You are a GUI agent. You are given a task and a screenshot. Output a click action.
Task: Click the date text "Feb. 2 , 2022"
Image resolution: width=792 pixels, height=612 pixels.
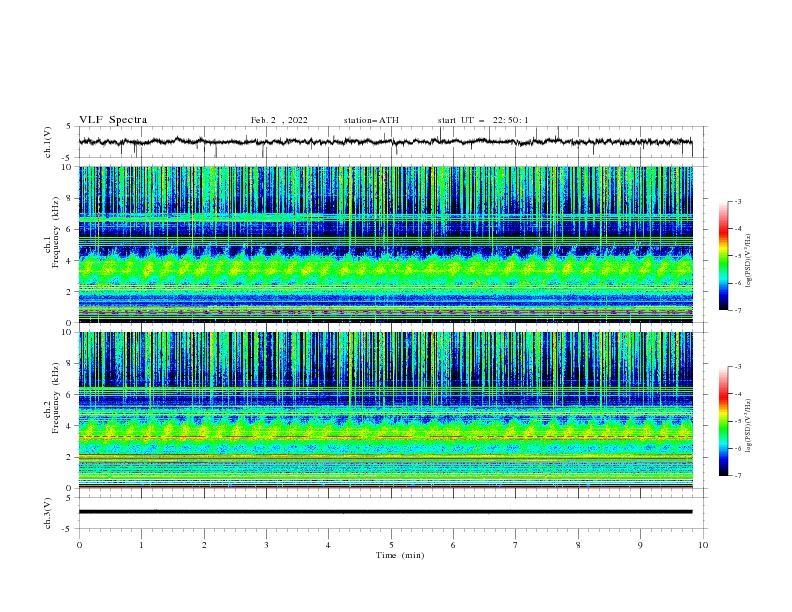(x=279, y=120)
